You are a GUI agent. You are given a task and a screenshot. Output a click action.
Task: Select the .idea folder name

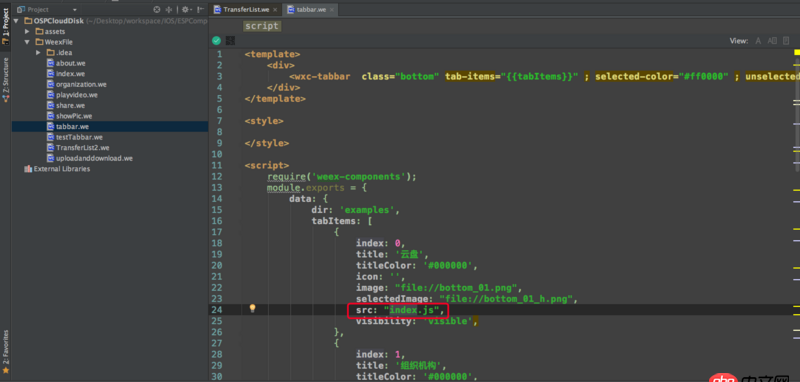pyautogui.click(x=64, y=53)
